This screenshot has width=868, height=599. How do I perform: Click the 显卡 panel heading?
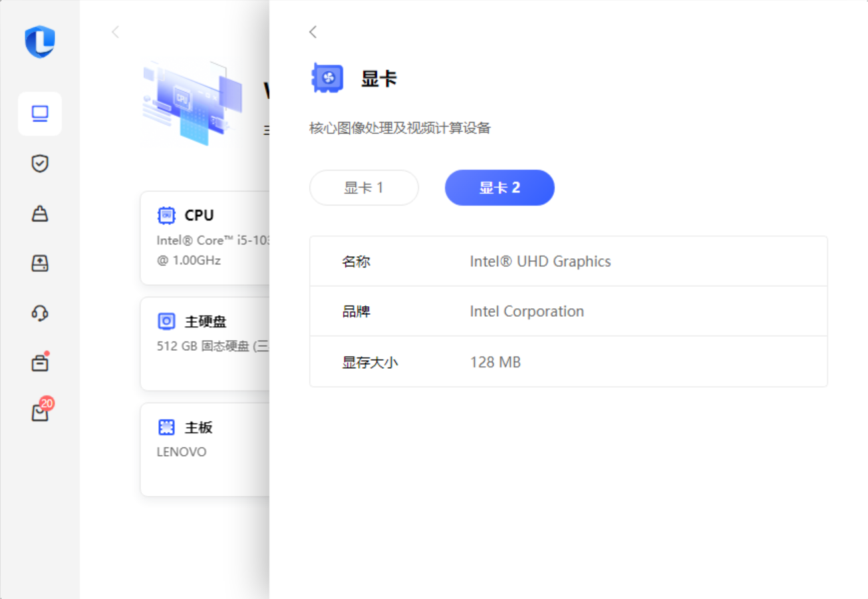pyautogui.click(x=379, y=79)
